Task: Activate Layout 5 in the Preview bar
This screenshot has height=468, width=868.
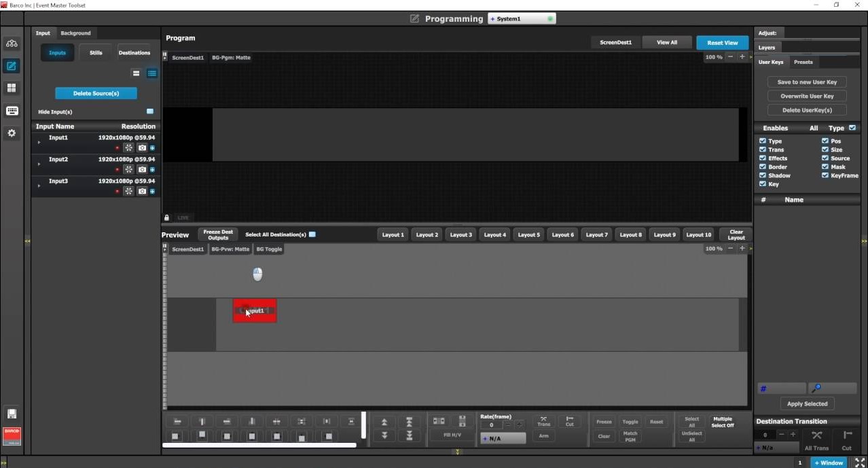Action: [x=528, y=234]
